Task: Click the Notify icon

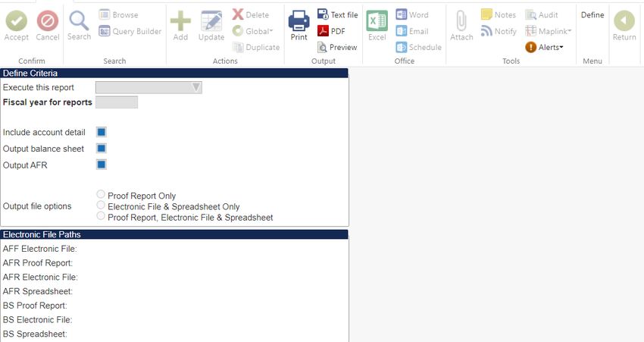Action: [x=486, y=31]
